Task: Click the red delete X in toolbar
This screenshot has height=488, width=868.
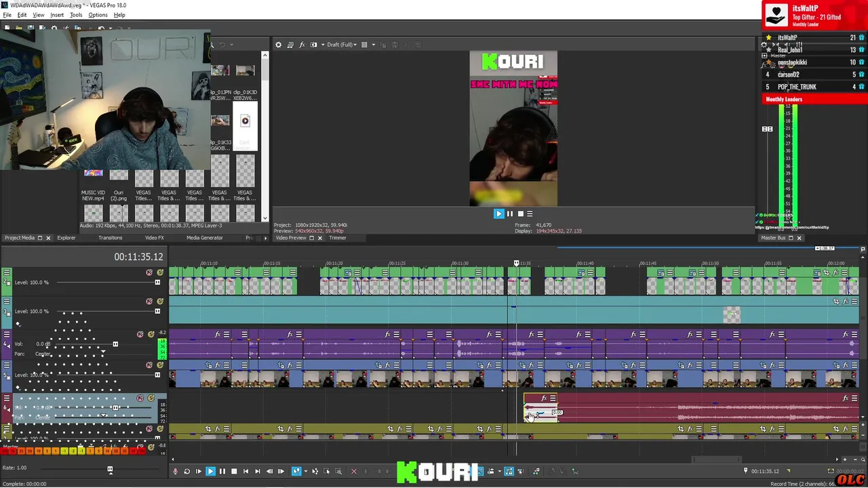Action: (353, 471)
